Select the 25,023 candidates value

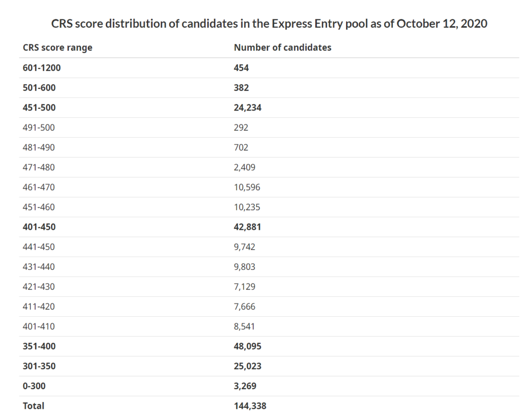click(x=248, y=366)
